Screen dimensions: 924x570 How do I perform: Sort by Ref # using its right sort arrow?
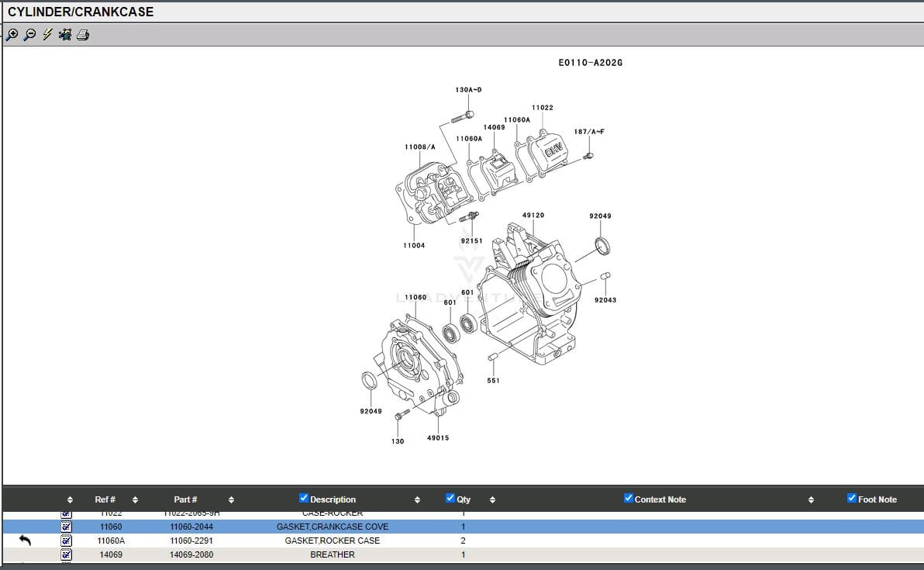coord(135,499)
